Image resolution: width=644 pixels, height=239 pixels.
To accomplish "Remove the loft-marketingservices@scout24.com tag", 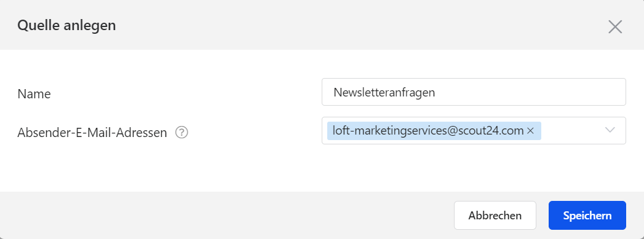I will (x=530, y=131).
